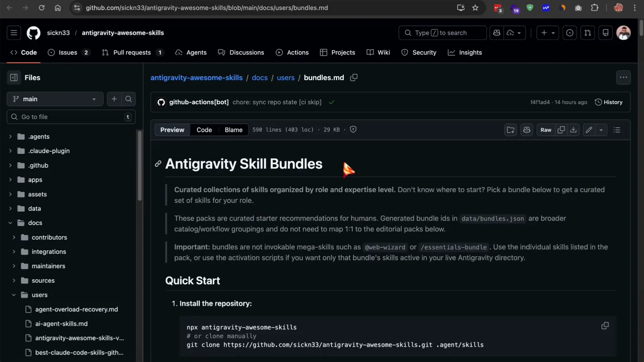Click the security shield icon beside file size
The width and height of the screenshot is (644, 362).
coord(353,130)
